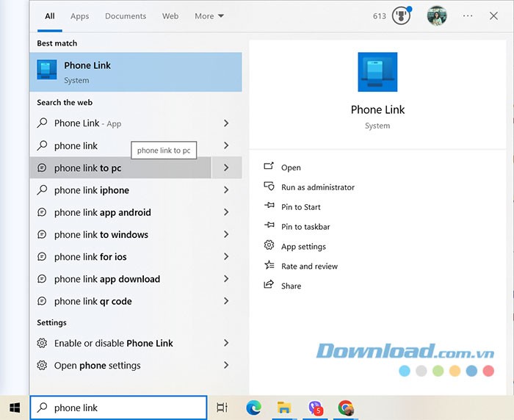Click the Task View icon on taskbar

222,408
